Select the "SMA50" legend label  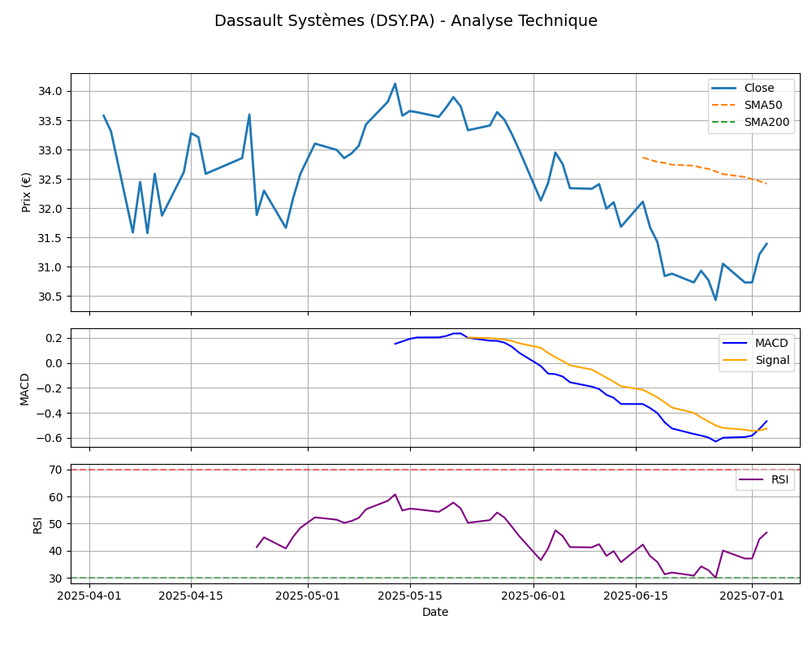[x=763, y=106]
